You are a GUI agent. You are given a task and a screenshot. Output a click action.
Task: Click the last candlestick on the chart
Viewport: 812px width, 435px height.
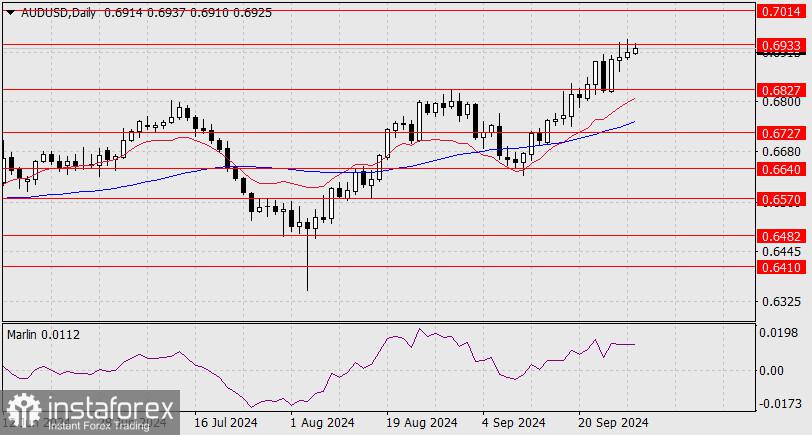point(635,50)
